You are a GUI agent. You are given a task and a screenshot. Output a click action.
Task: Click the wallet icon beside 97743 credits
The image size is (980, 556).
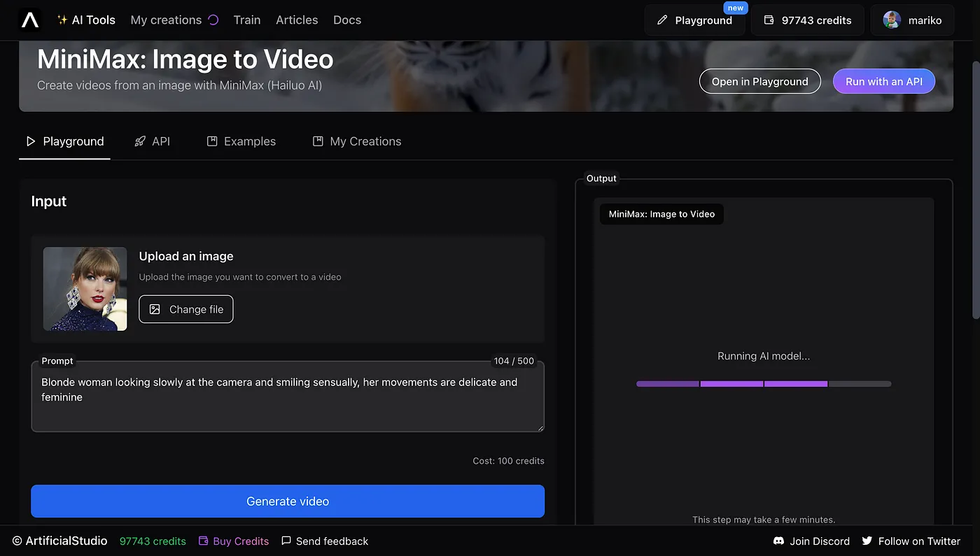[x=769, y=20]
